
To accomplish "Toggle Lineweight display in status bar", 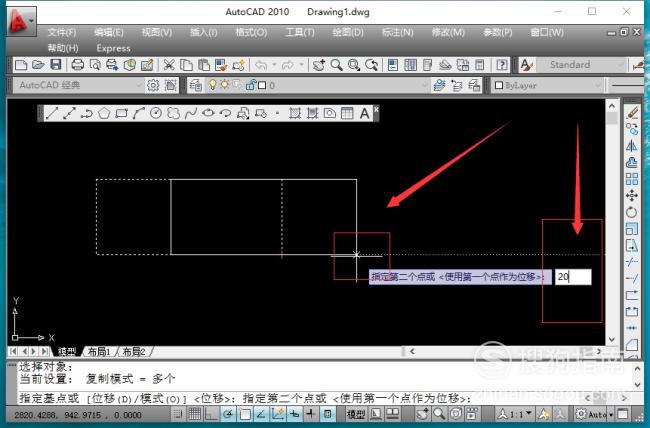I will pyautogui.click(x=310, y=413).
